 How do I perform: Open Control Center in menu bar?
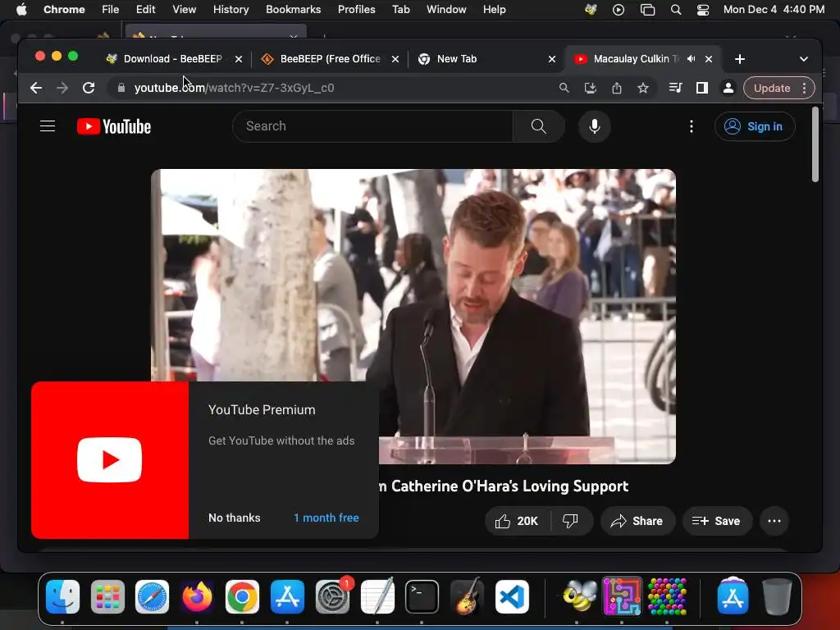703,10
